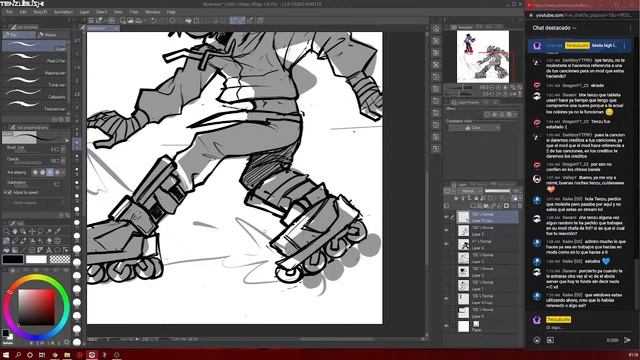The image size is (640, 360).
Task: Choose the Turnip pen brush
Action: [x=35, y=81]
